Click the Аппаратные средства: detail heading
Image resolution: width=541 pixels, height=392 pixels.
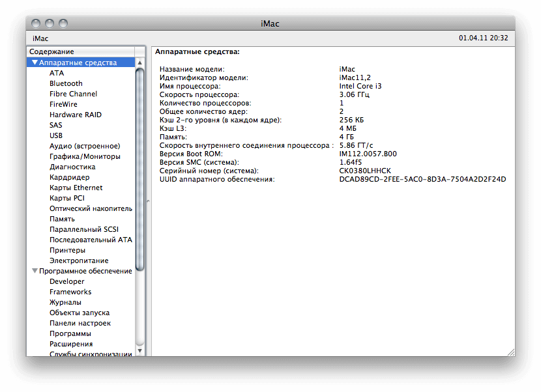point(197,51)
